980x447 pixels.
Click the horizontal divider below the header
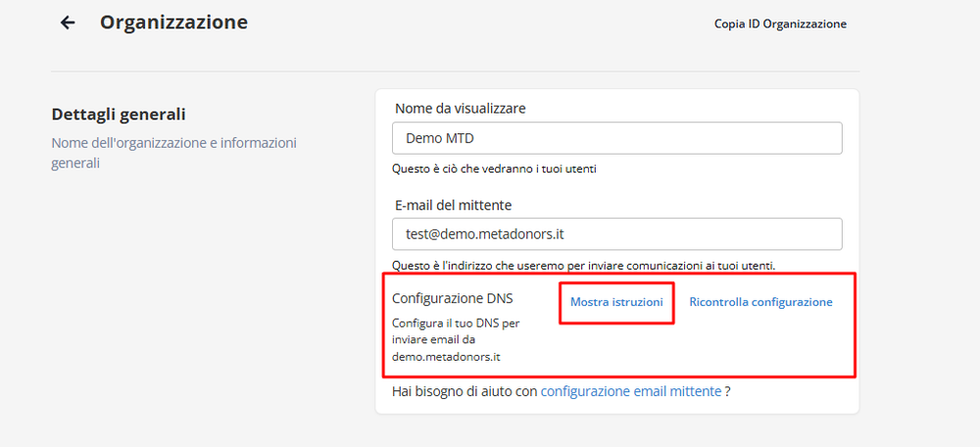455,72
